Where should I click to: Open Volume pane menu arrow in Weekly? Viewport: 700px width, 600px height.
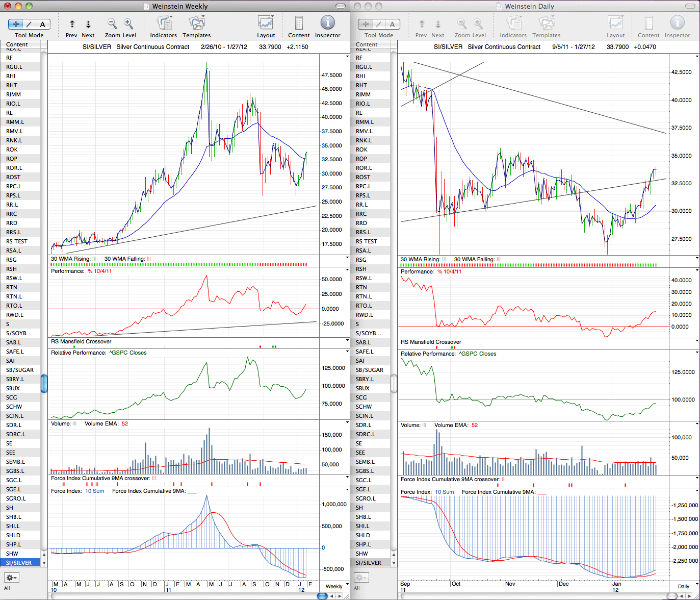click(x=347, y=423)
